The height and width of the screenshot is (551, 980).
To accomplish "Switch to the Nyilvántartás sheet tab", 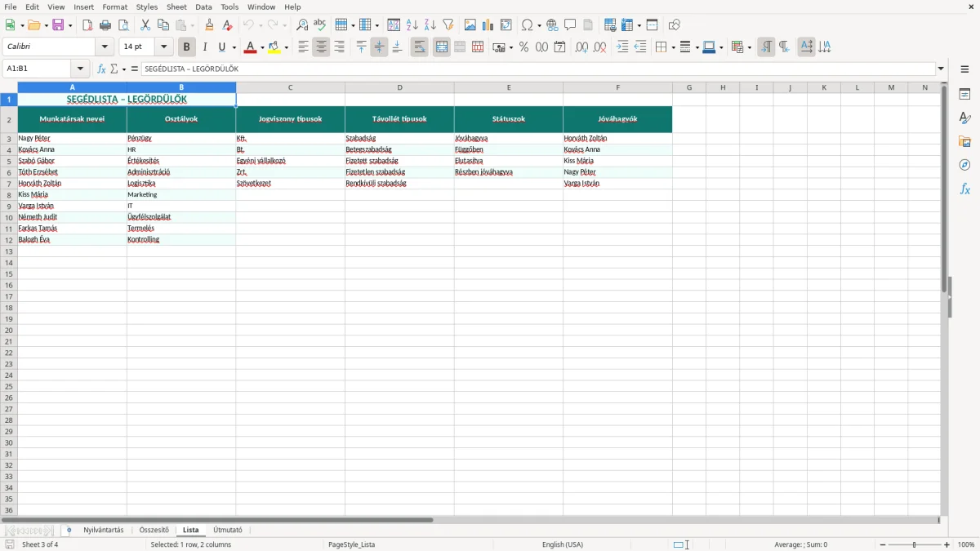I will (x=104, y=531).
